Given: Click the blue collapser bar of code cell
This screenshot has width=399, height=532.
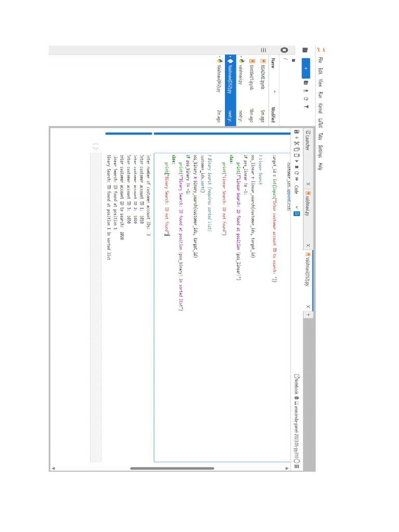Looking at the screenshot, I should (222, 134).
